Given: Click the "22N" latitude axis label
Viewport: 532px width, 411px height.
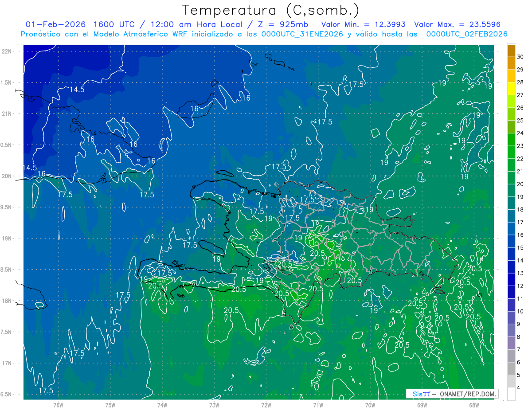Looking at the screenshot, I should tap(6, 51).
